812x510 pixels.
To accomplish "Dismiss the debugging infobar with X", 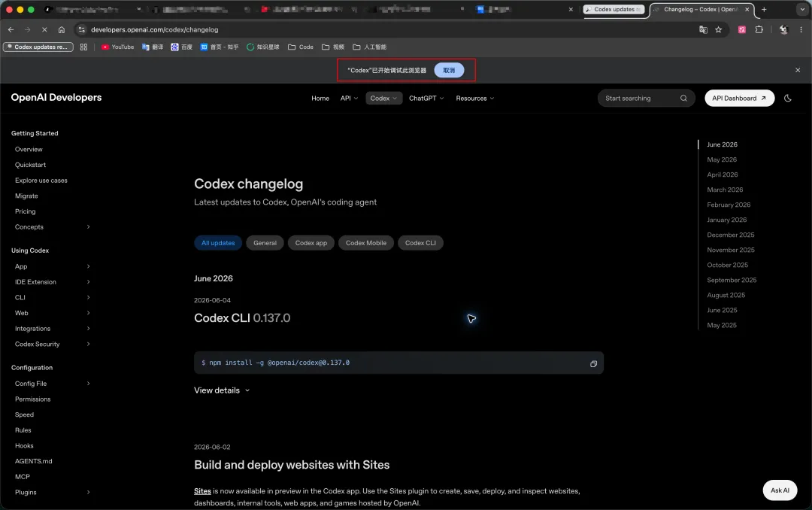I will [x=798, y=70].
